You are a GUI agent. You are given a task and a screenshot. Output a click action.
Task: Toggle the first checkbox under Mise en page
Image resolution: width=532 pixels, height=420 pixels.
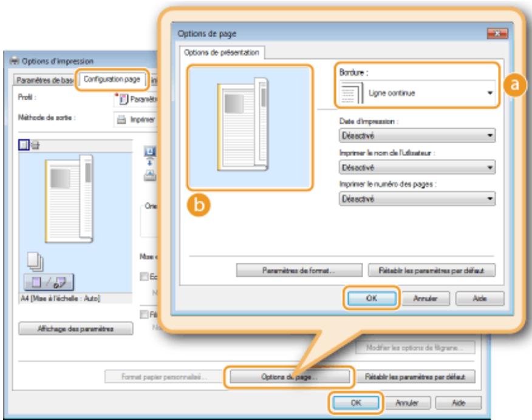point(144,277)
